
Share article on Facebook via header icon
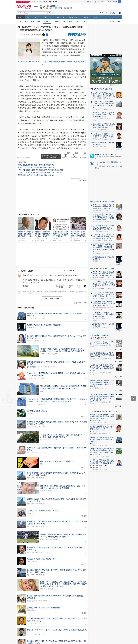(47, 35)
